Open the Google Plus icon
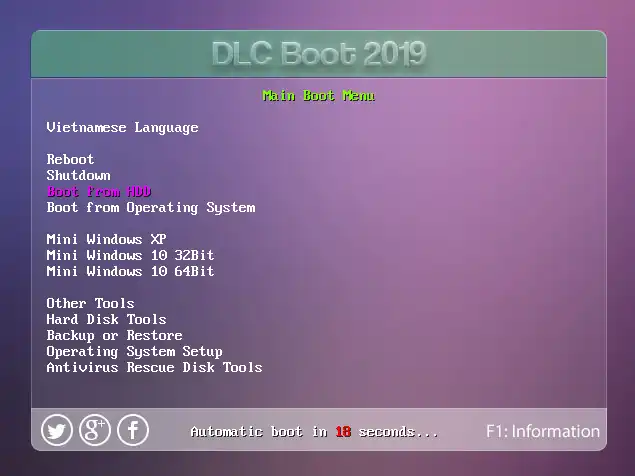 [95, 430]
